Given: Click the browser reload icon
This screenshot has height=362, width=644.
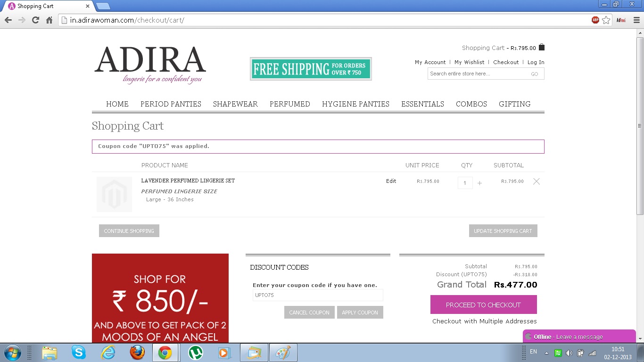Looking at the screenshot, I should point(35,20).
